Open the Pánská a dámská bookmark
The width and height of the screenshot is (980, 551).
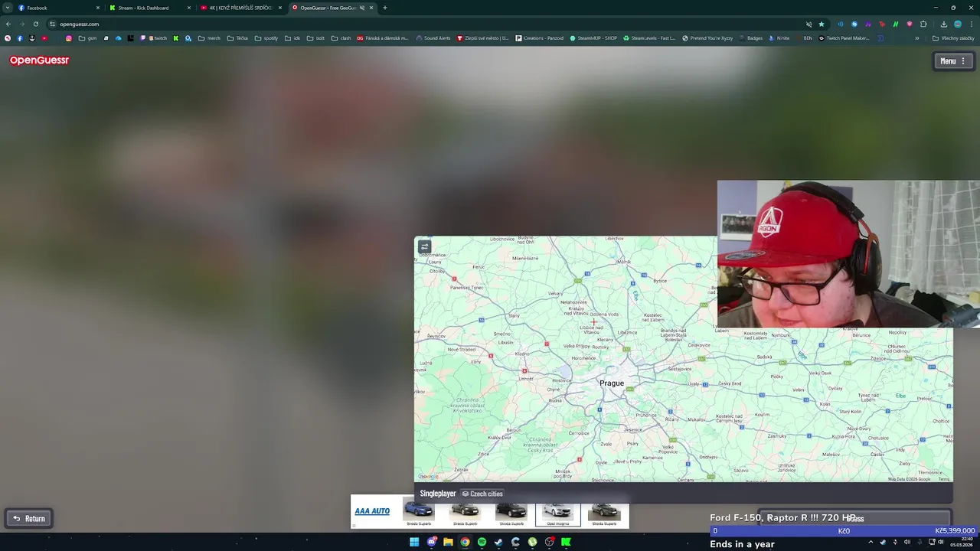point(383,38)
